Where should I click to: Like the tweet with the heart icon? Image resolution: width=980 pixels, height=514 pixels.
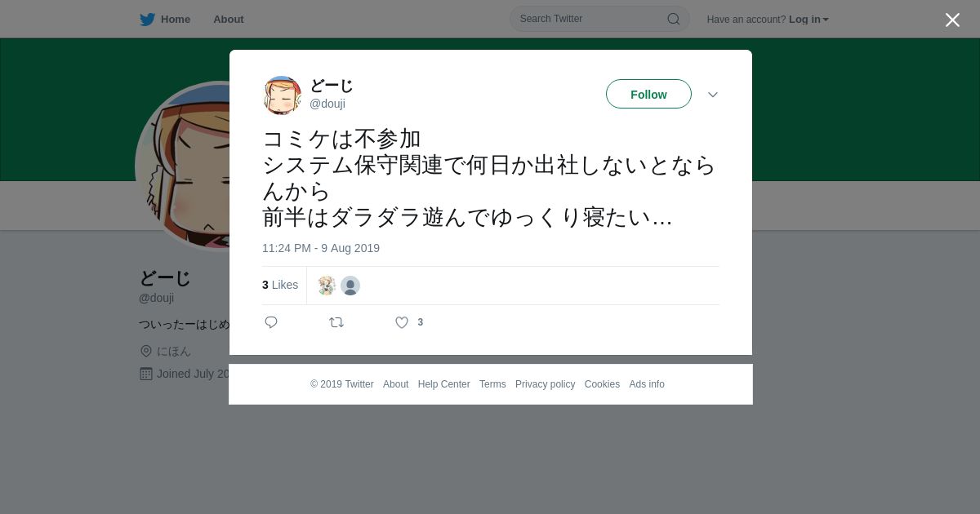point(402,322)
